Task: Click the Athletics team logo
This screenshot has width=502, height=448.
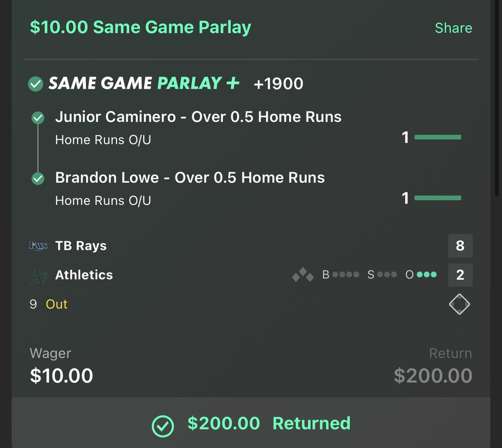Action: click(38, 276)
